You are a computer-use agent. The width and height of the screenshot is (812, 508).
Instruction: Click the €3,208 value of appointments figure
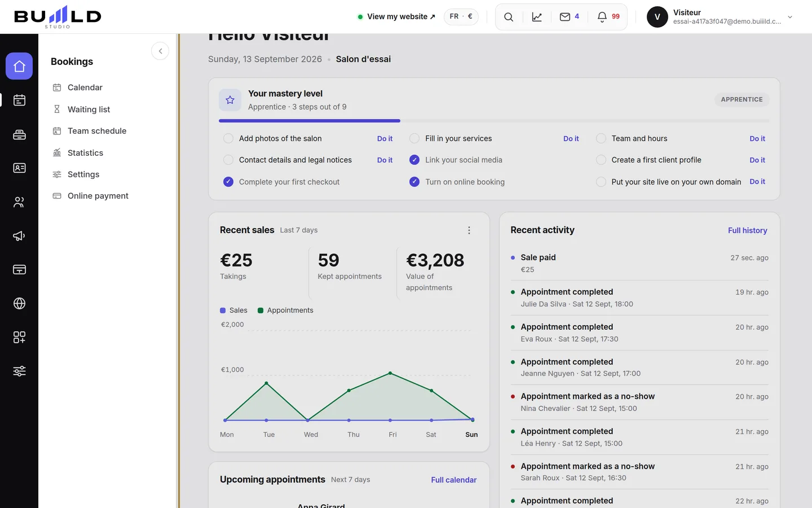pos(435,260)
